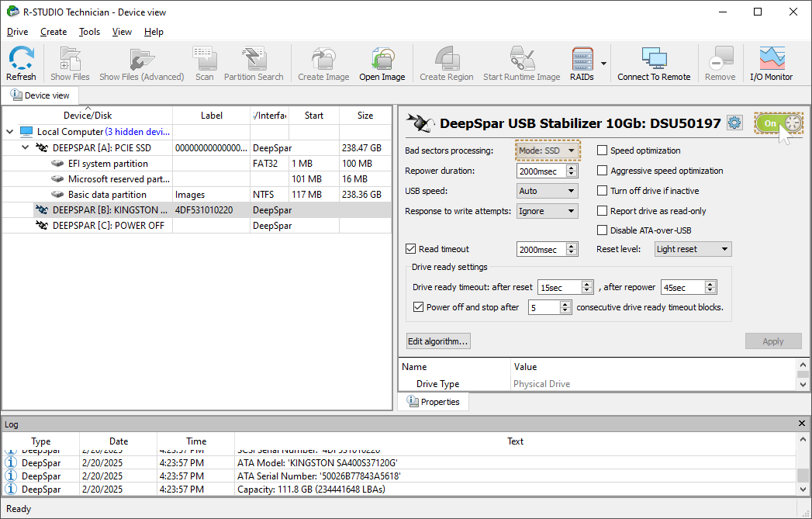Start Partition Search from toolbar
The height and width of the screenshot is (519, 812).
(x=254, y=58)
